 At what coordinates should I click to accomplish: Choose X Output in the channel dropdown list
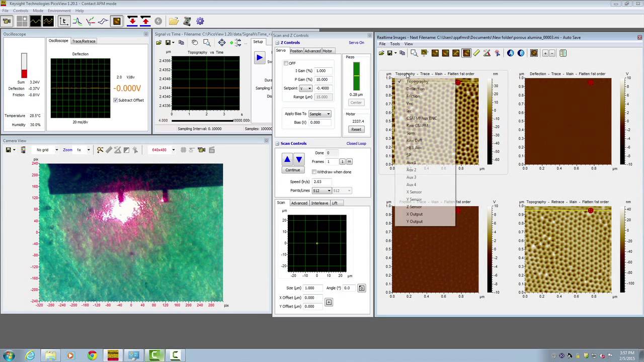tap(415, 214)
